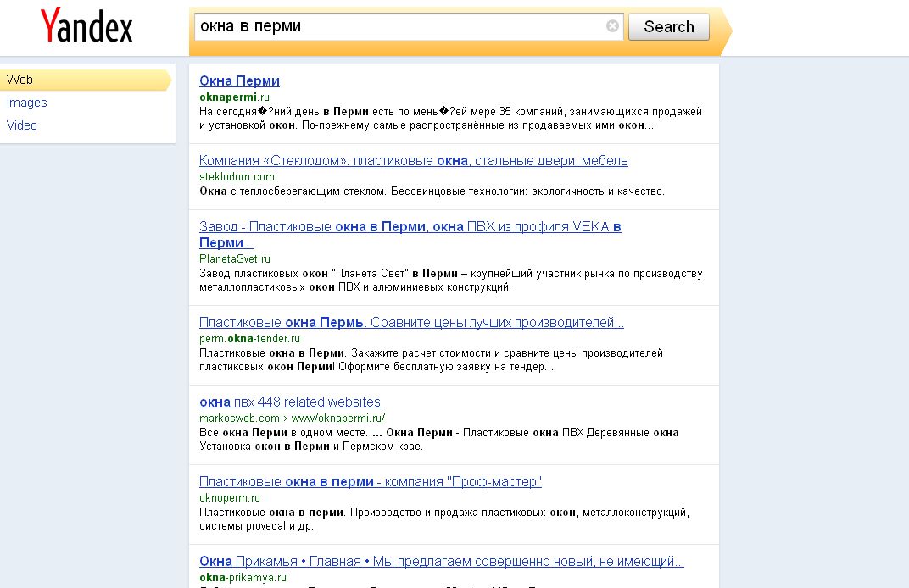Switch to the Images search tab
This screenshot has height=588, width=909.
point(26,103)
